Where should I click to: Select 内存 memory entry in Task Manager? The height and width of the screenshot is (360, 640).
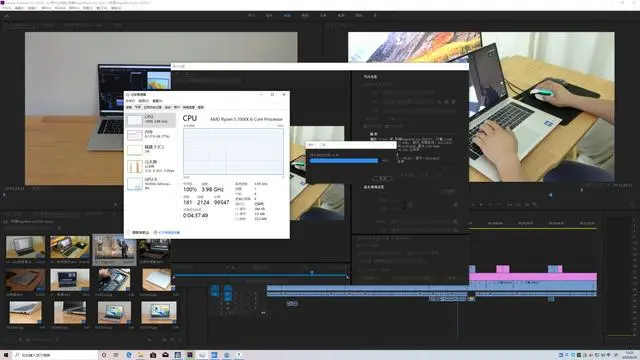click(151, 134)
